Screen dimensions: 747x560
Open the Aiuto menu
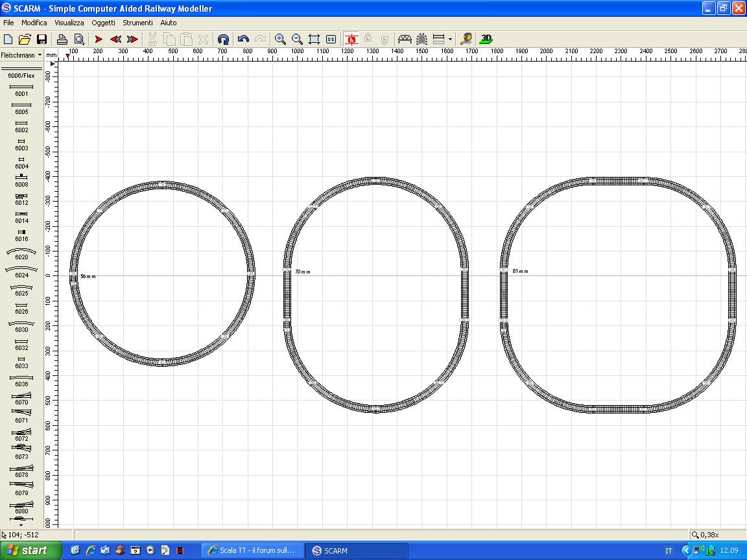tap(169, 23)
